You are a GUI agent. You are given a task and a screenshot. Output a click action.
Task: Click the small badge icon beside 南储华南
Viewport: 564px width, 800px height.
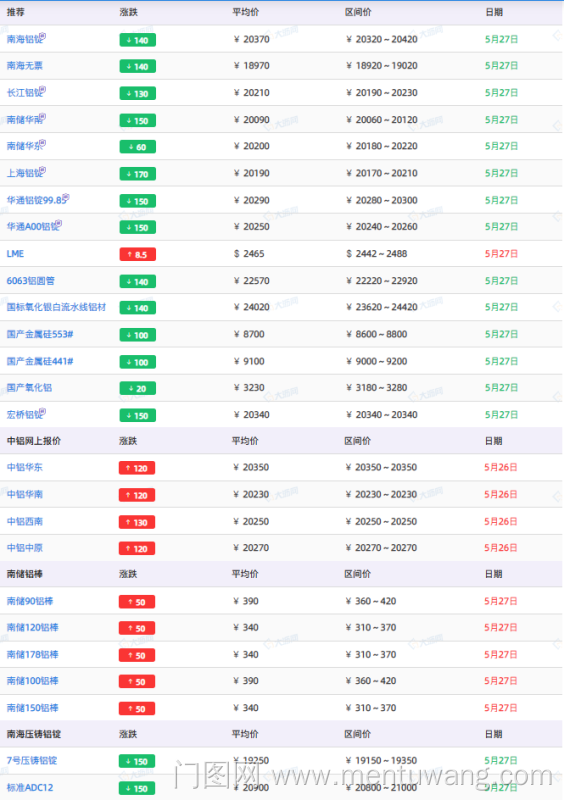point(43,117)
